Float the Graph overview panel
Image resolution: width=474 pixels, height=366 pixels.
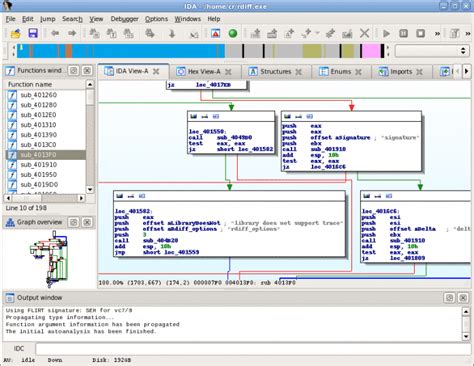click(74, 222)
